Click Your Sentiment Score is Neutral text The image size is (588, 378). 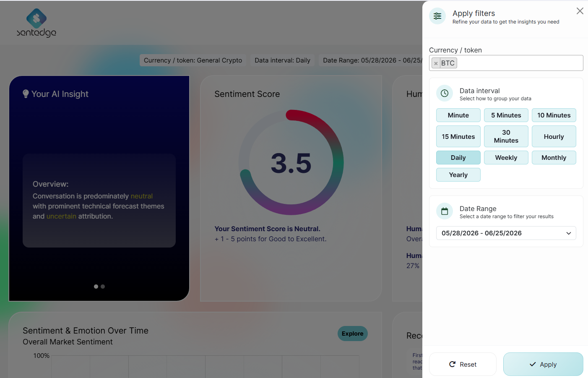point(268,229)
